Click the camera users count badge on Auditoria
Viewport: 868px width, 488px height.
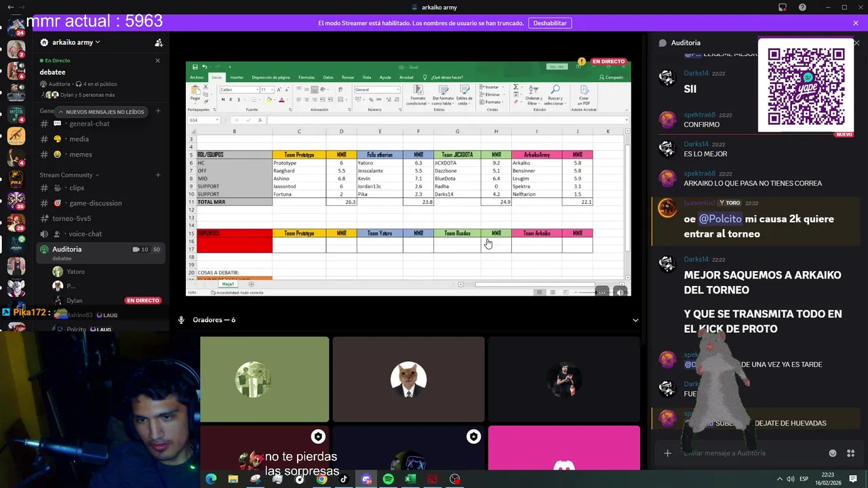140,249
